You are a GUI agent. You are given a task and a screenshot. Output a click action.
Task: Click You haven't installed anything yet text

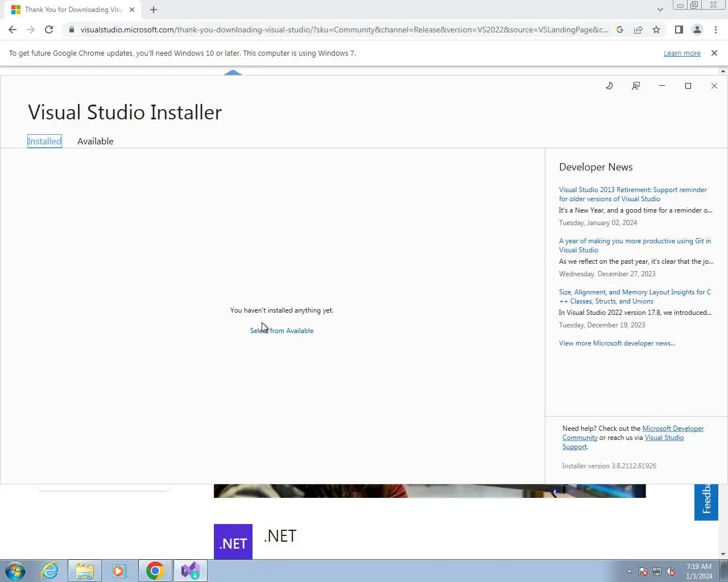click(x=282, y=310)
